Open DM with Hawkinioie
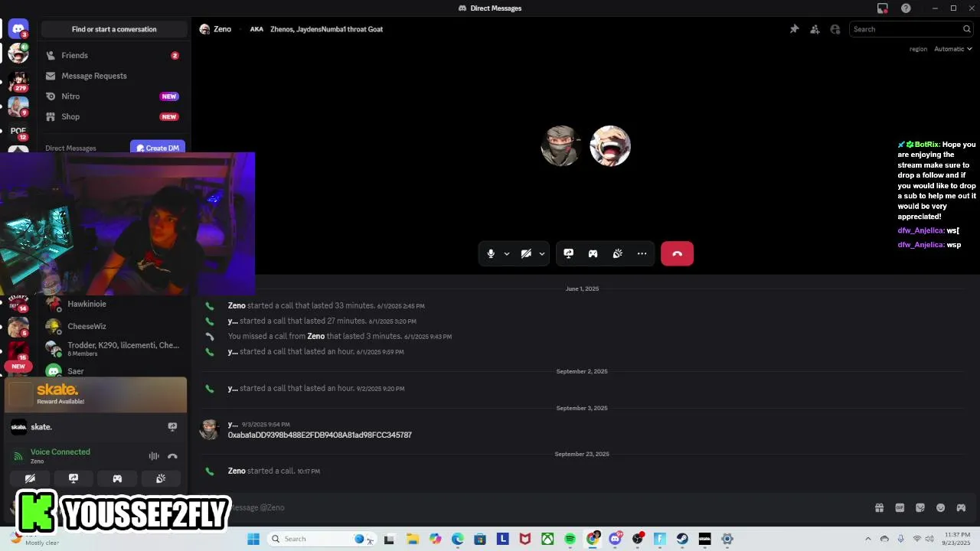This screenshot has width=980, height=551. (113, 304)
